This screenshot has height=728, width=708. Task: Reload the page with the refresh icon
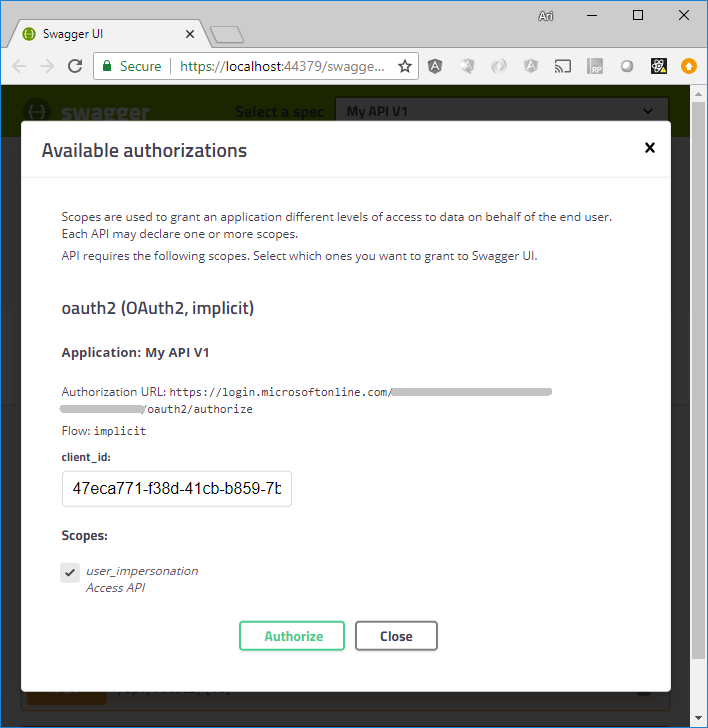coord(75,66)
